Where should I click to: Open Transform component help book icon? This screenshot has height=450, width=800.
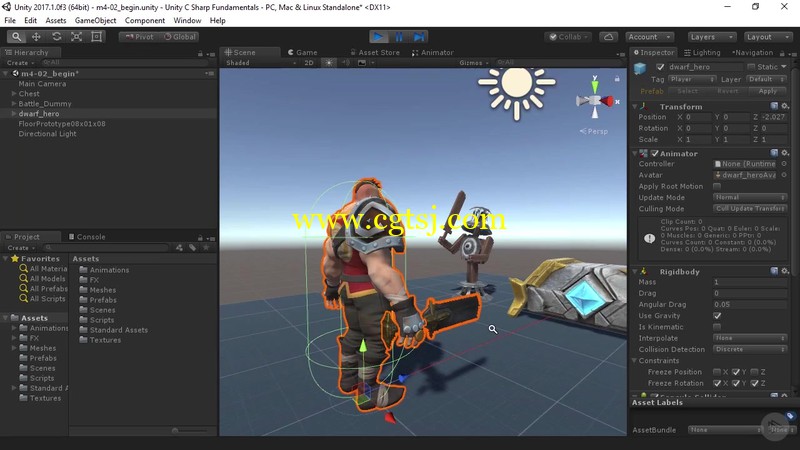click(x=774, y=106)
